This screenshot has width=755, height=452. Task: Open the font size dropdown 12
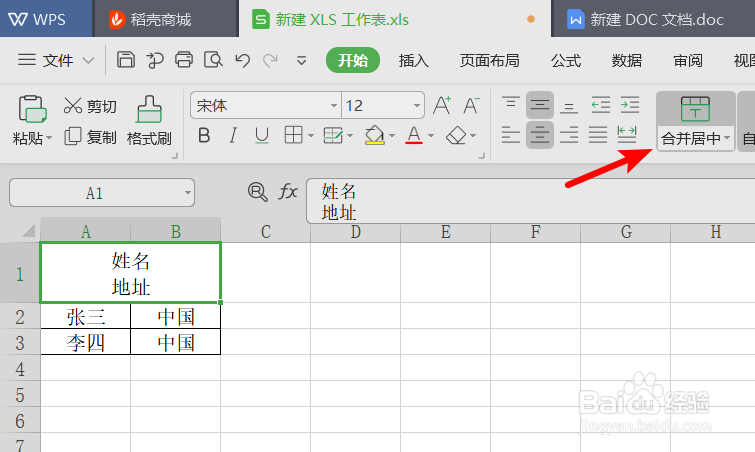417,105
